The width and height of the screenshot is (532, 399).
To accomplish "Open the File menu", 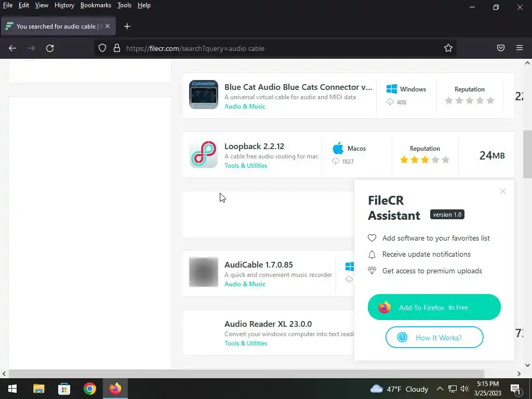I will click(x=8, y=5).
